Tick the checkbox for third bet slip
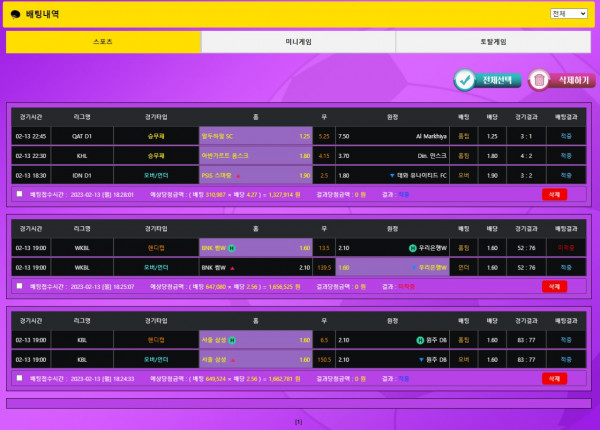 [x=19, y=378]
